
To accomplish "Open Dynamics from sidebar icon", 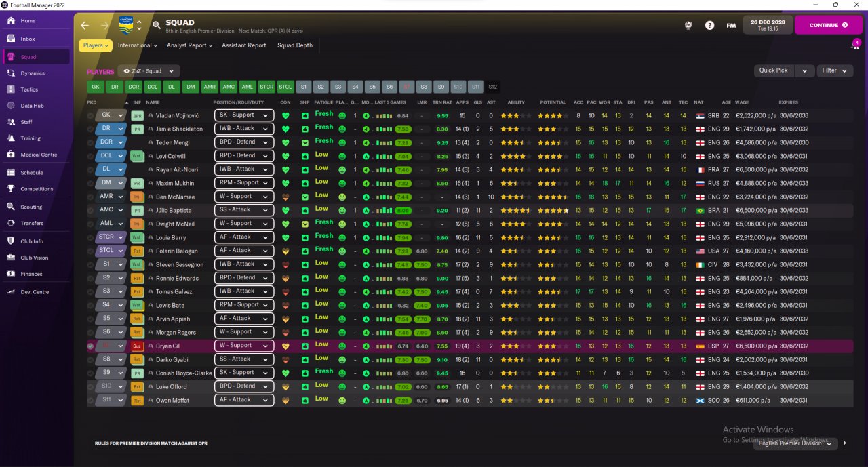I will pos(11,73).
